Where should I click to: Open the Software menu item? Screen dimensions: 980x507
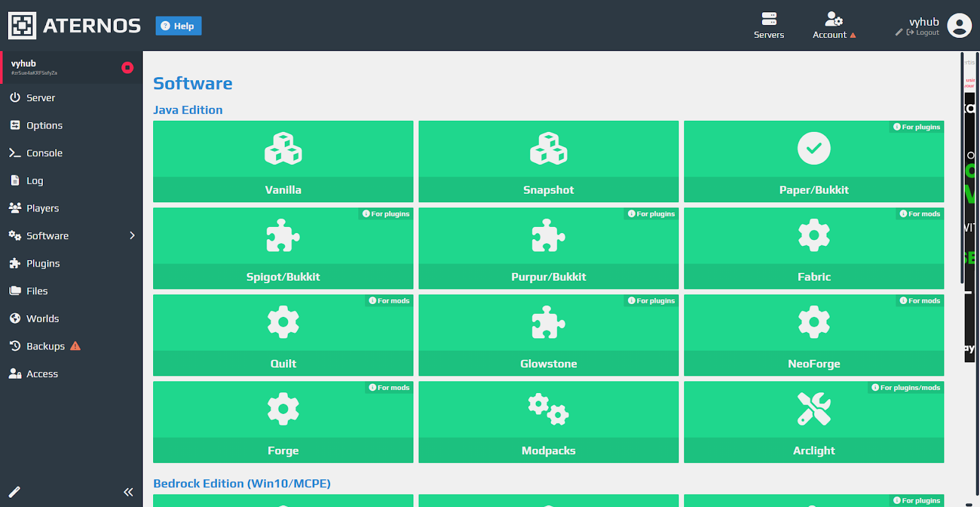(71, 235)
